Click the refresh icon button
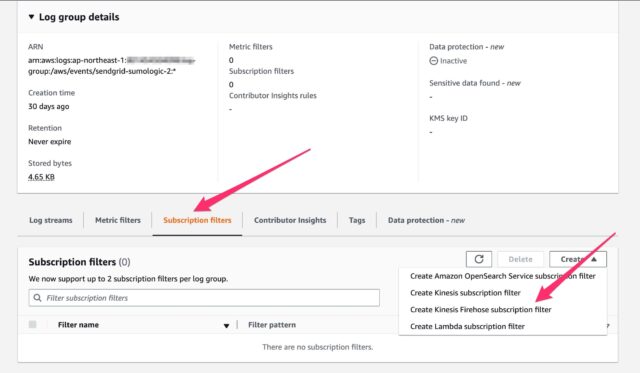The height and width of the screenshot is (373, 640). [479, 259]
